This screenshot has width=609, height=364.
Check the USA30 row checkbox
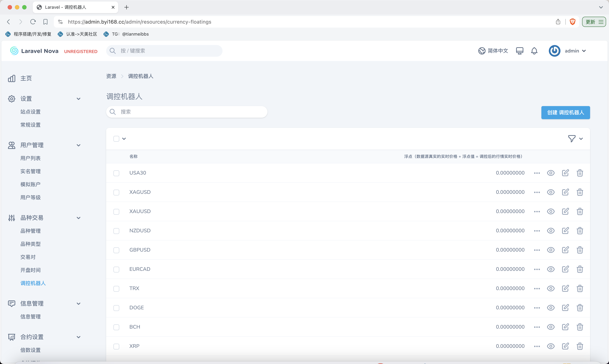116,173
